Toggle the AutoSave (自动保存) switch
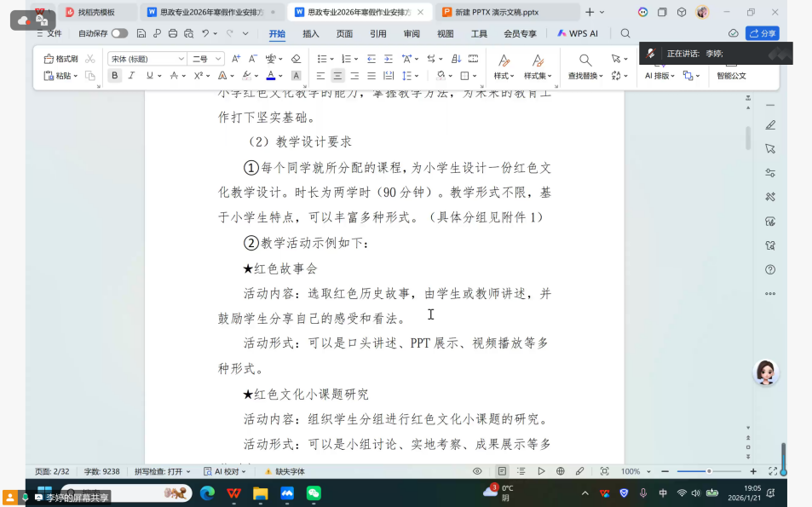Screen dimensions: 812x507 tap(119, 33)
